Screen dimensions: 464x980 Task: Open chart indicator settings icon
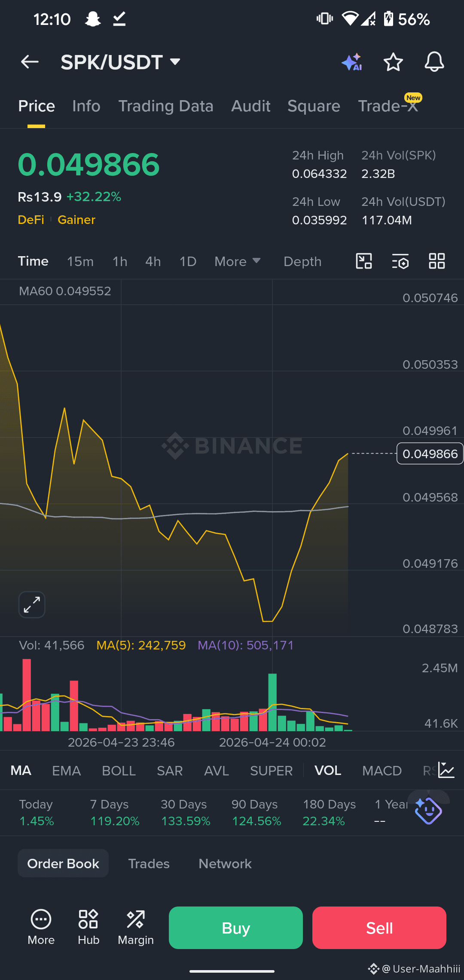(x=400, y=261)
